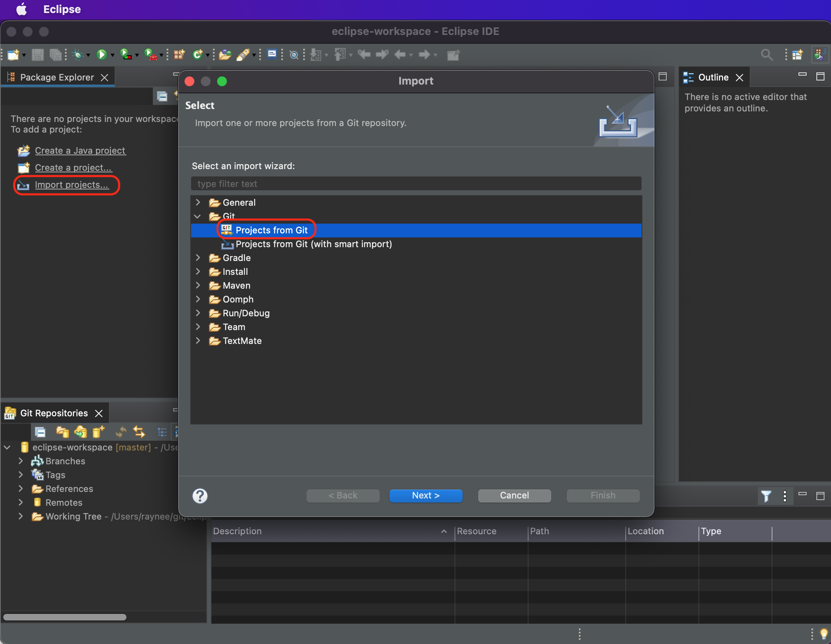Switch to the Outline tab

click(x=713, y=77)
